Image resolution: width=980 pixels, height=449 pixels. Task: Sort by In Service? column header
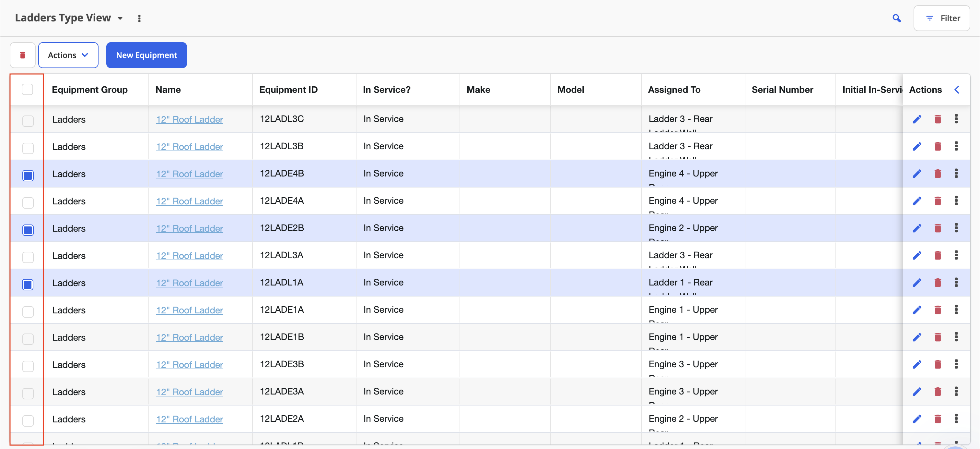387,90
